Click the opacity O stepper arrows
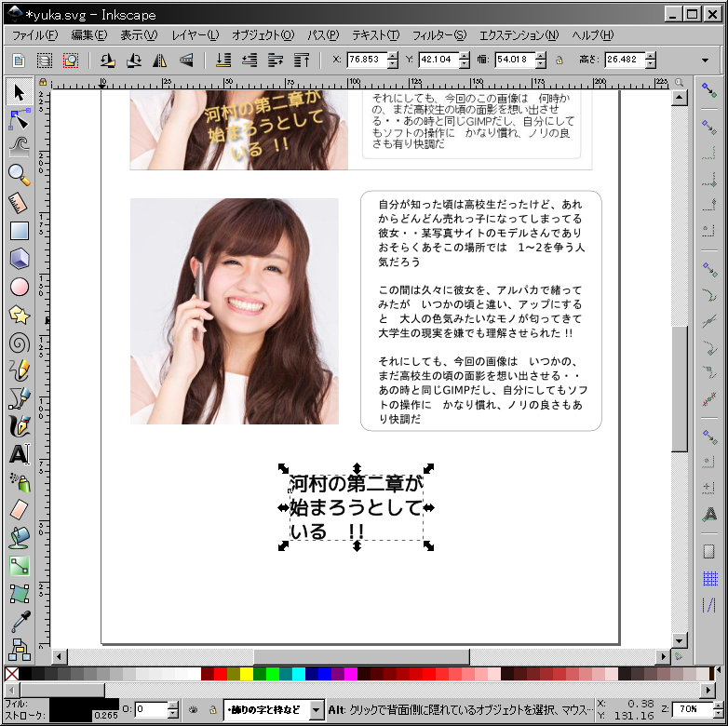 (173, 709)
